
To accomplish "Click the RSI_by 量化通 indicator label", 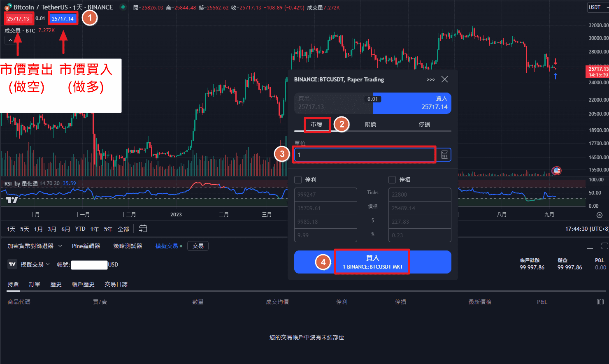I will coord(21,183).
